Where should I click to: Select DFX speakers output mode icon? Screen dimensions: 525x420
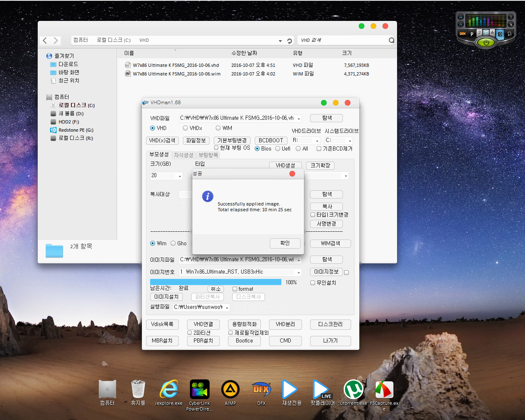point(500,34)
